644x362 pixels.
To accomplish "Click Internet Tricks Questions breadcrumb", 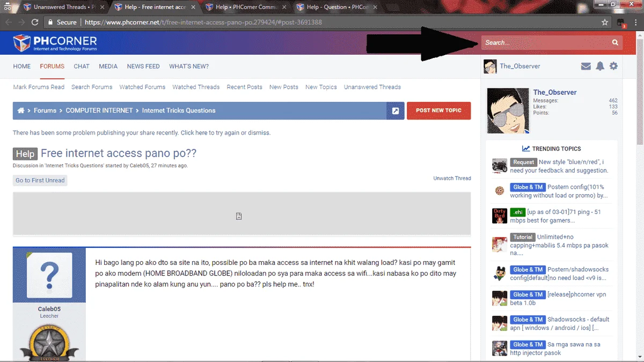I will tap(179, 110).
